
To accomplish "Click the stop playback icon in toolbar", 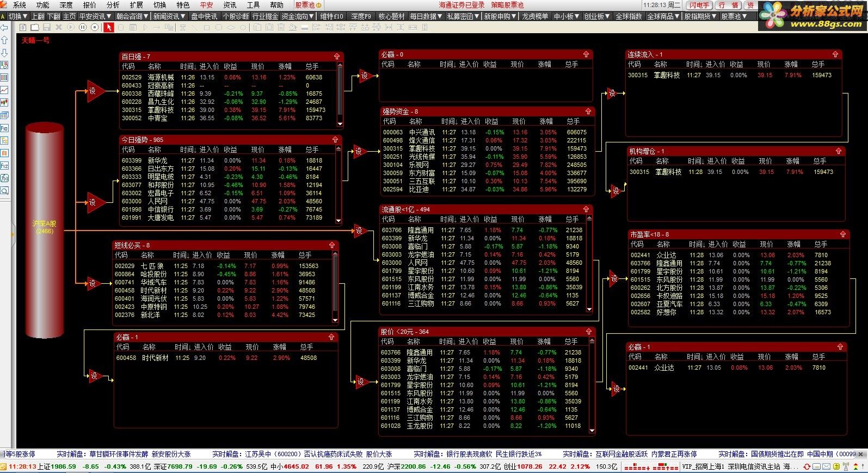I will [95, 27].
